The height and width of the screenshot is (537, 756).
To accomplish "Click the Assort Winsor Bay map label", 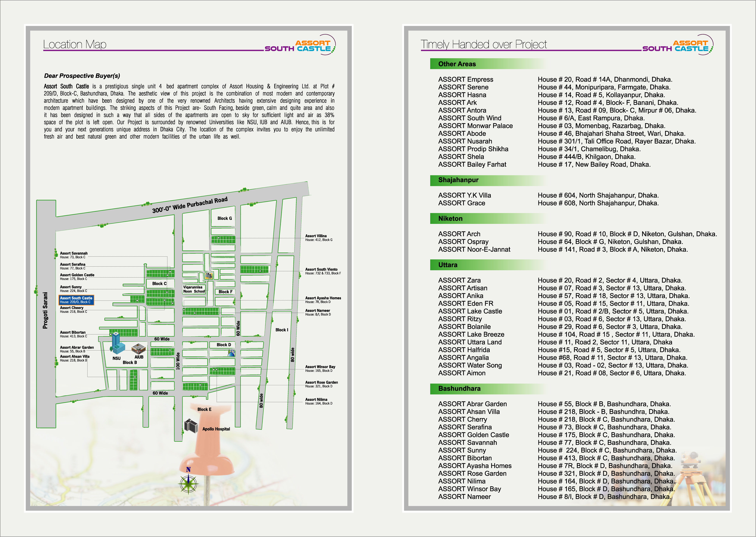I will coord(320,369).
